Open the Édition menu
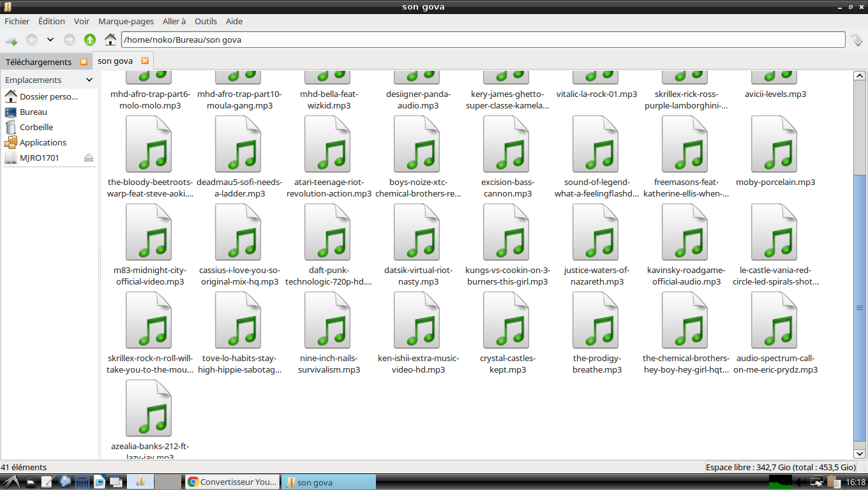This screenshot has width=868, height=490. click(52, 21)
